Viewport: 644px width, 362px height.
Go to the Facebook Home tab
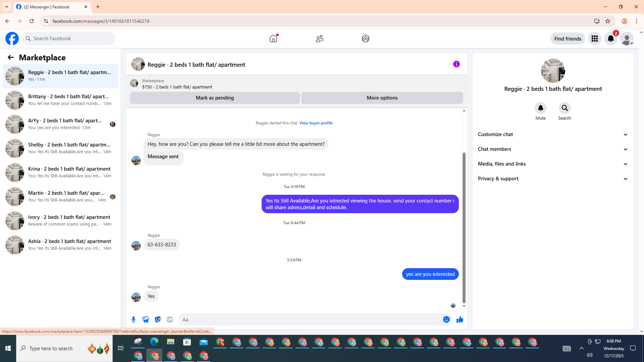[273, 39]
